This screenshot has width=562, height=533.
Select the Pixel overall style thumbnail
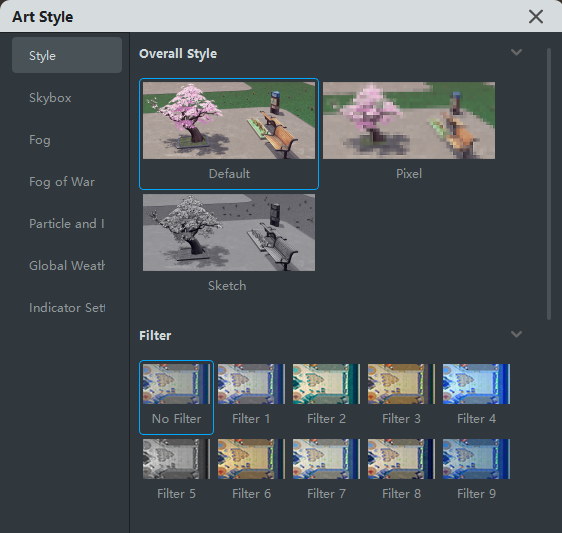409,120
